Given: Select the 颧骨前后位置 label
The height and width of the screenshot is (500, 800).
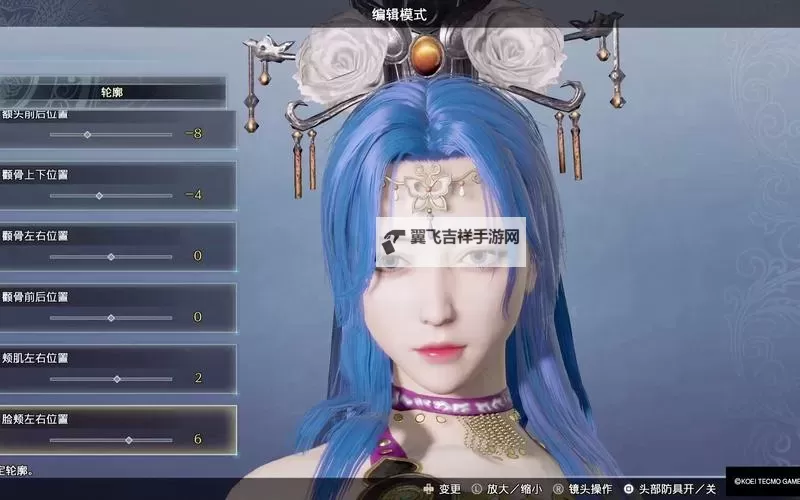Looking at the screenshot, I should coord(35,297).
